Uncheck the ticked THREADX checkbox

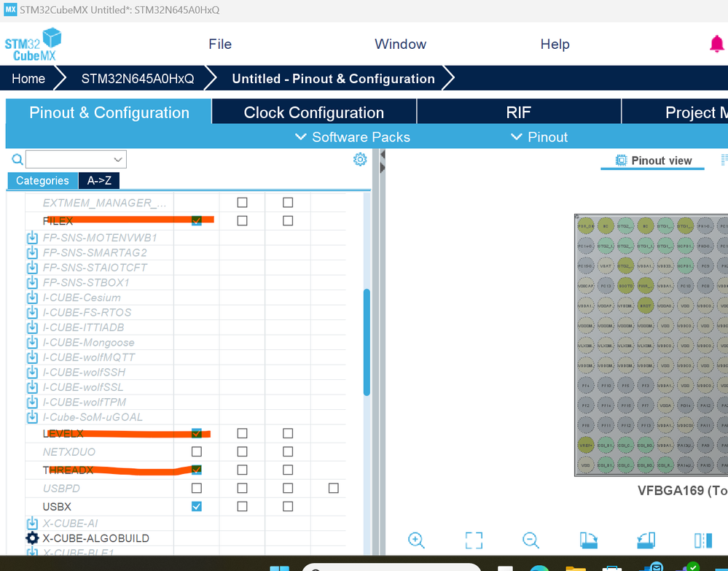click(x=197, y=470)
